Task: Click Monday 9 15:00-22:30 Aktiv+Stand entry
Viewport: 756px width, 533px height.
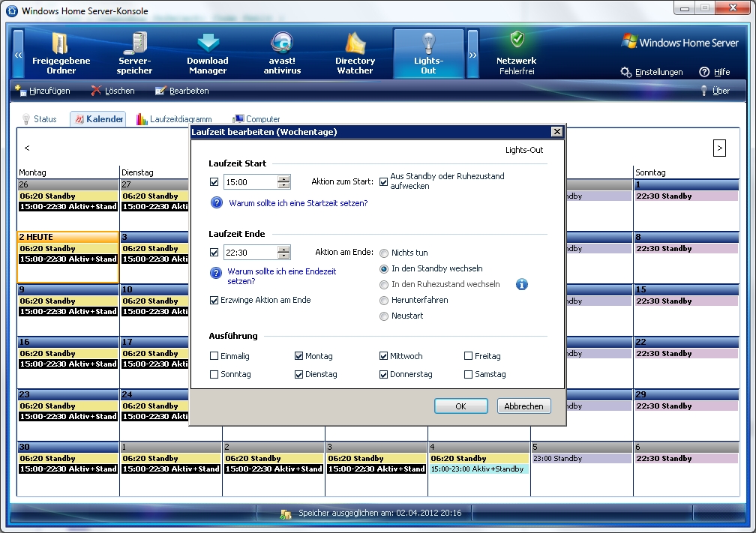Action: (x=68, y=311)
